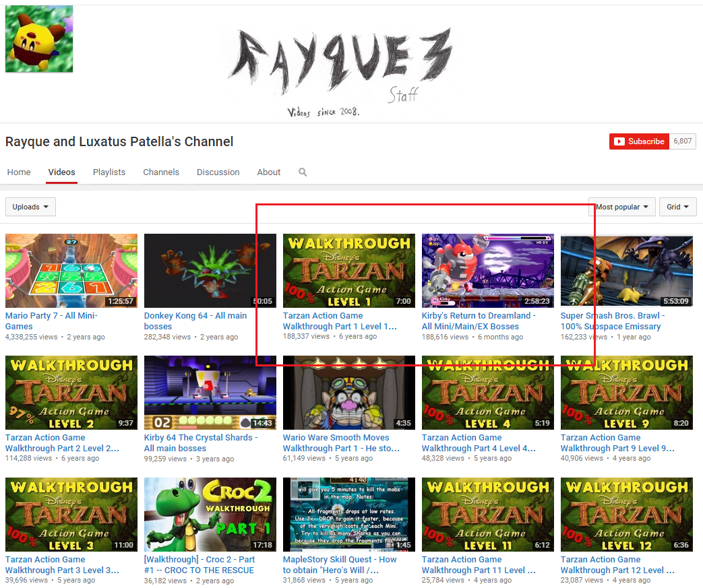Open Kirby's Return to Dreamland thumbnail
703x588 pixels.
click(488, 270)
